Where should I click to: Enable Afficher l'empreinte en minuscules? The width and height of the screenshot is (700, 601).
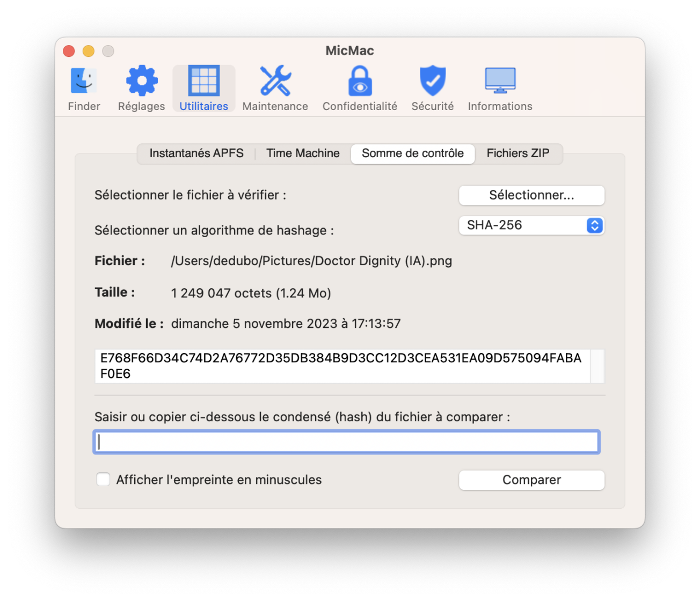(x=103, y=480)
